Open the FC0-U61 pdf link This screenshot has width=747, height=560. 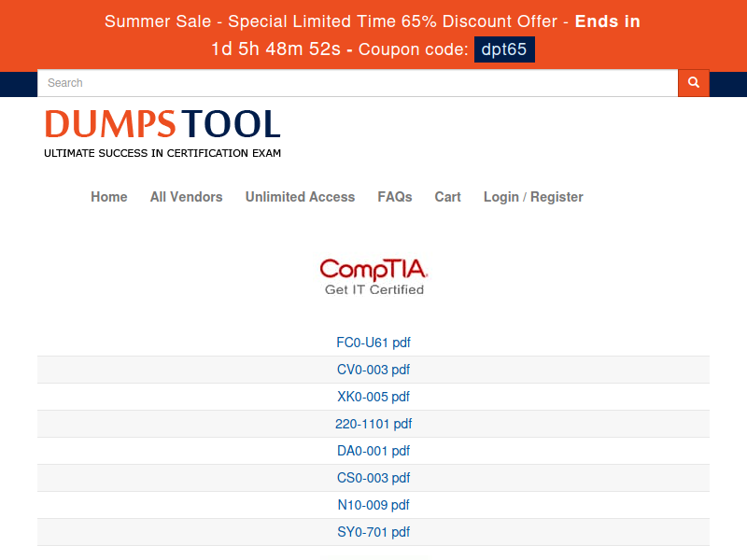tap(373, 343)
